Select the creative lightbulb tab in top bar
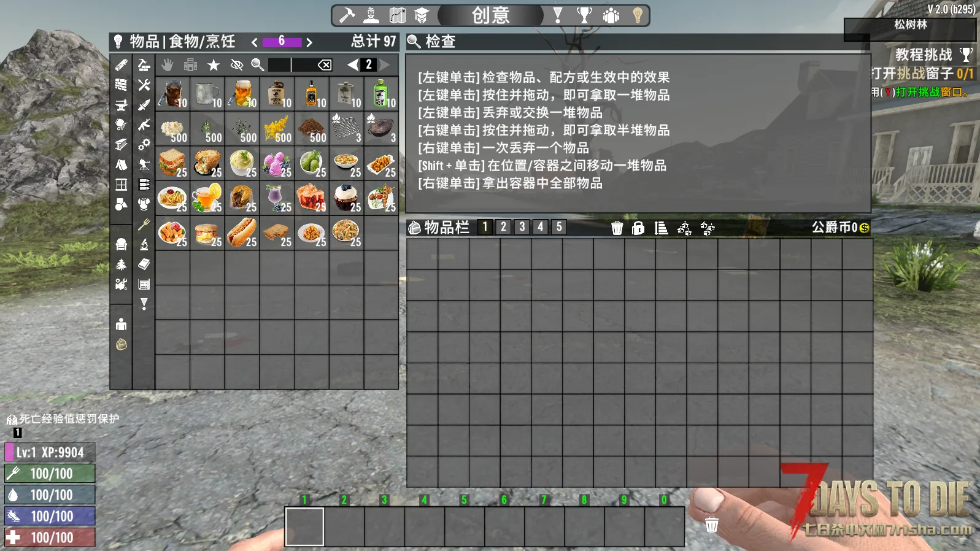This screenshot has height=551, width=980. (638, 15)
